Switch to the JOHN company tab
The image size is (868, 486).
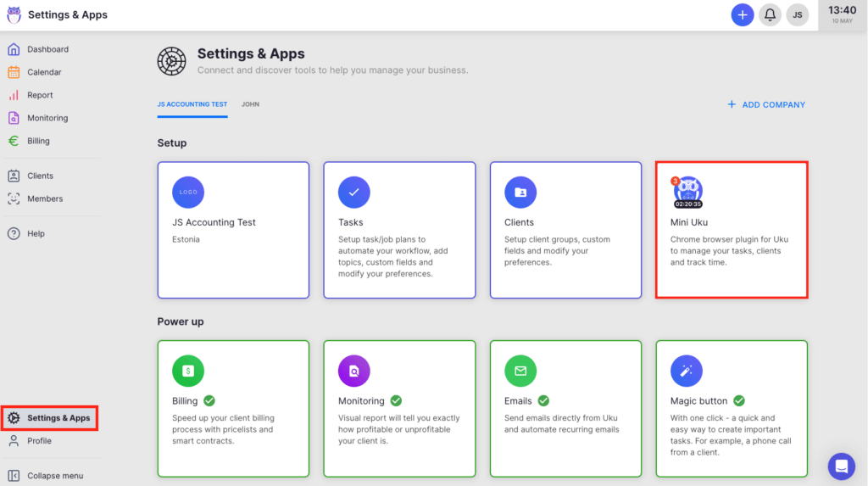(250, 104)
